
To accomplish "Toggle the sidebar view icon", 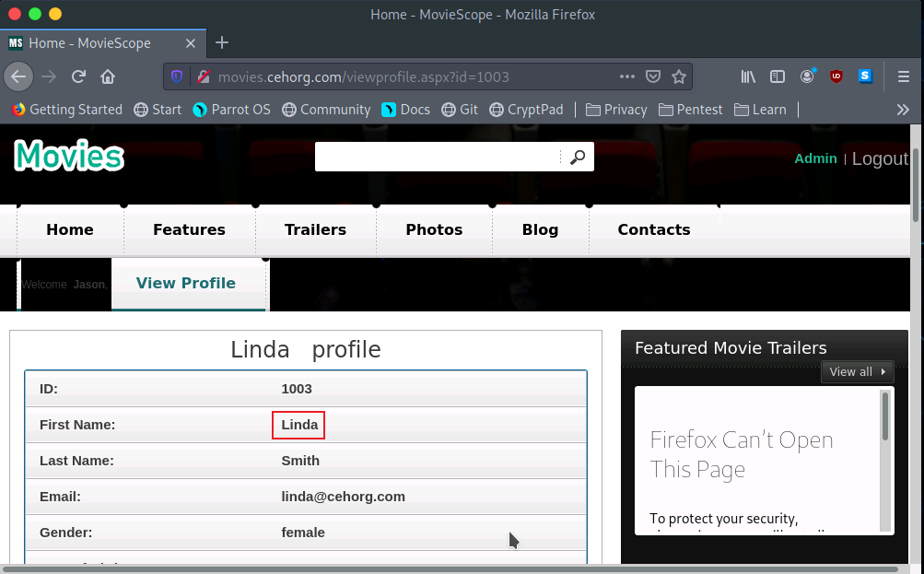I will (x=778, y=76).
